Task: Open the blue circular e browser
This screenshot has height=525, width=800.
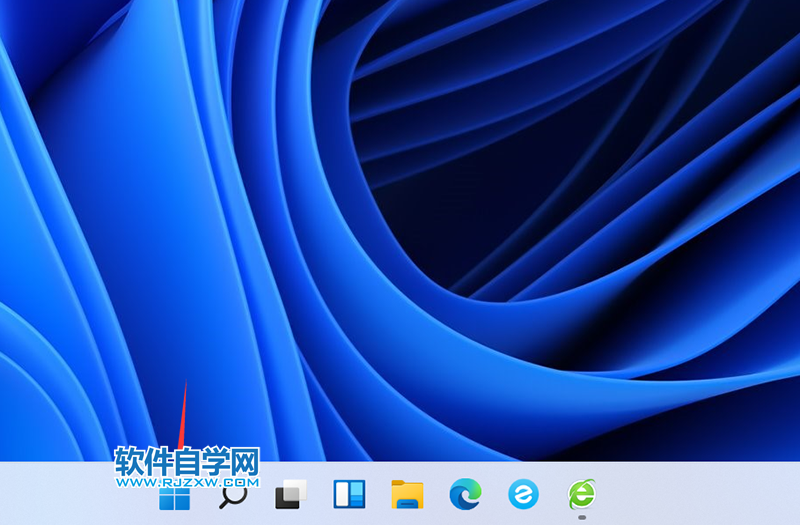Action: tap(523, 493)
